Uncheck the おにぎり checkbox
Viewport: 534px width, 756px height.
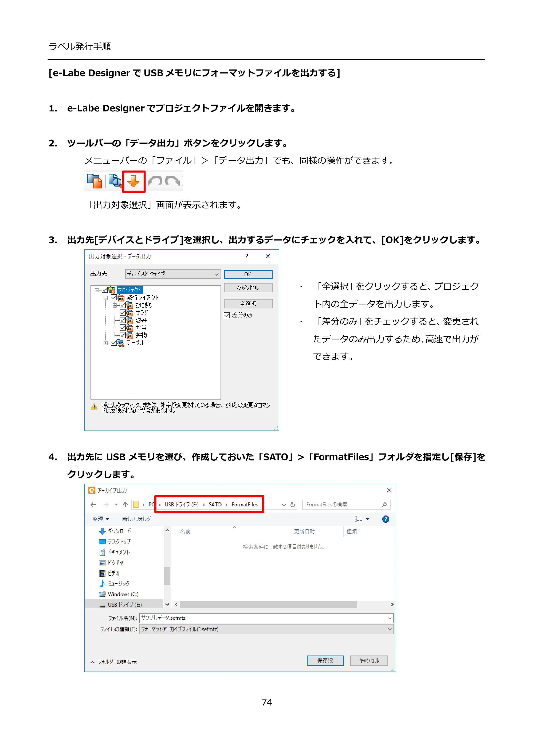pos(122,305)
